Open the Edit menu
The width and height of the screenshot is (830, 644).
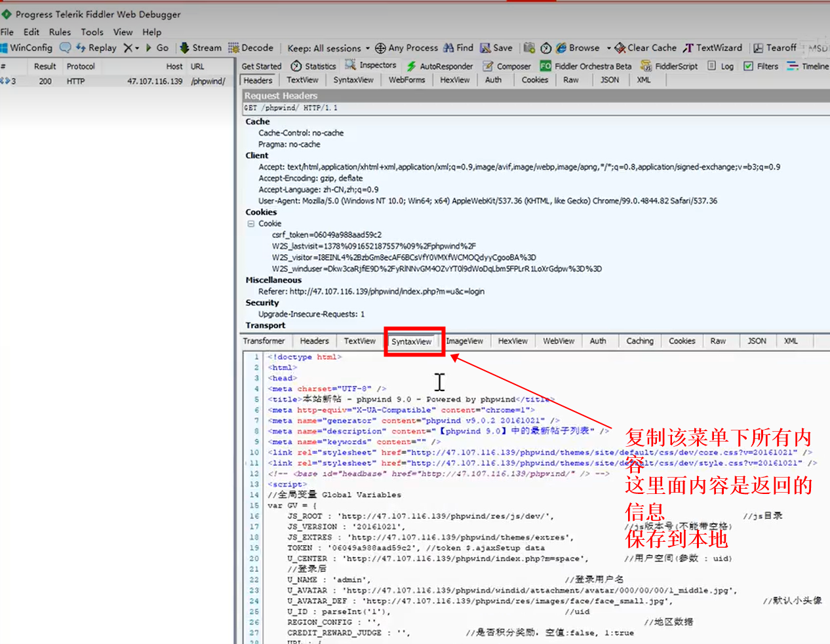pyautogui.click(x=31, y=32)
